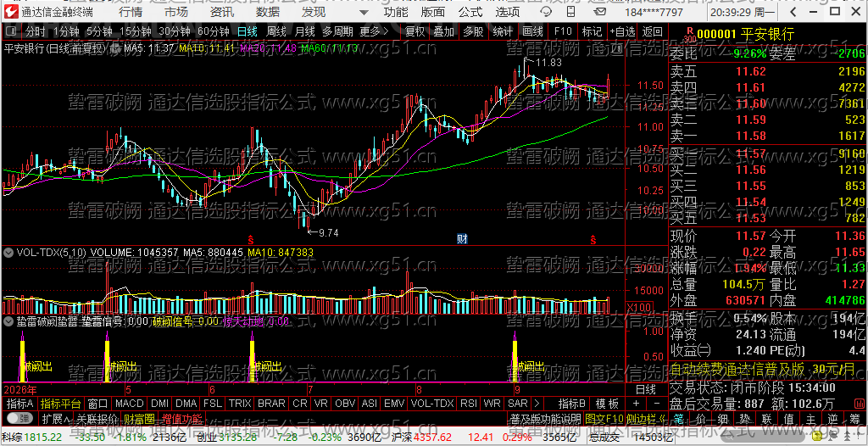This screenshot has height=446, width=868.
Task: Select the OBV indicator tab
Action: (x=345, y=403)
